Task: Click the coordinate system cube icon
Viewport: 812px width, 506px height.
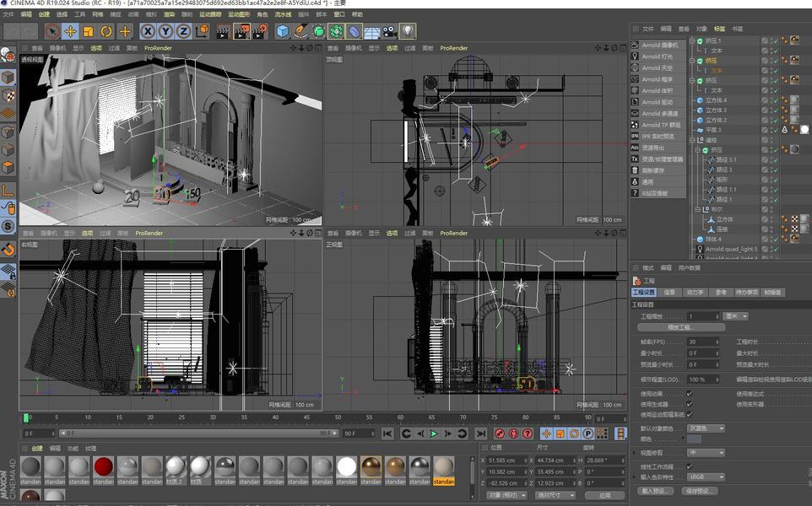Action: point(202,31)
